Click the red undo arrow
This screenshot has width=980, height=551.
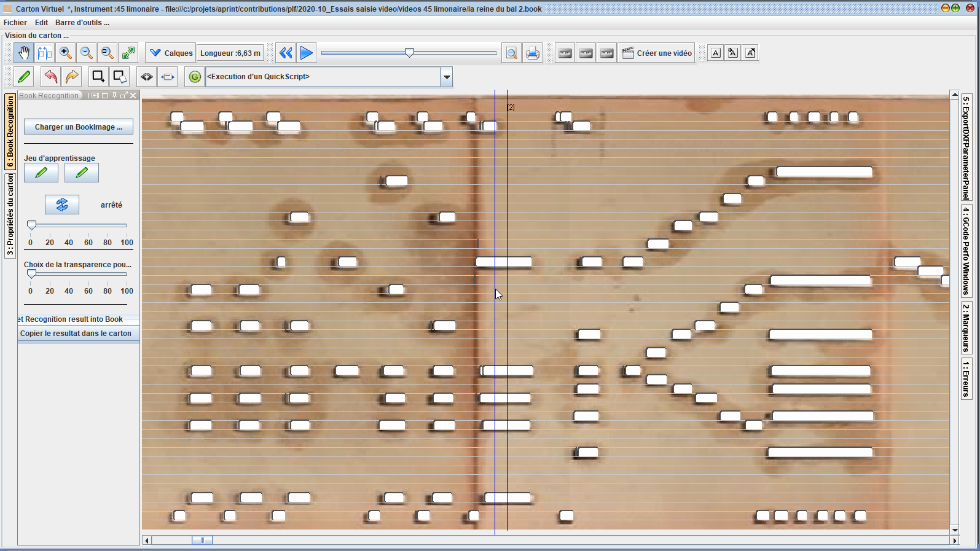[x=51, y=77]
